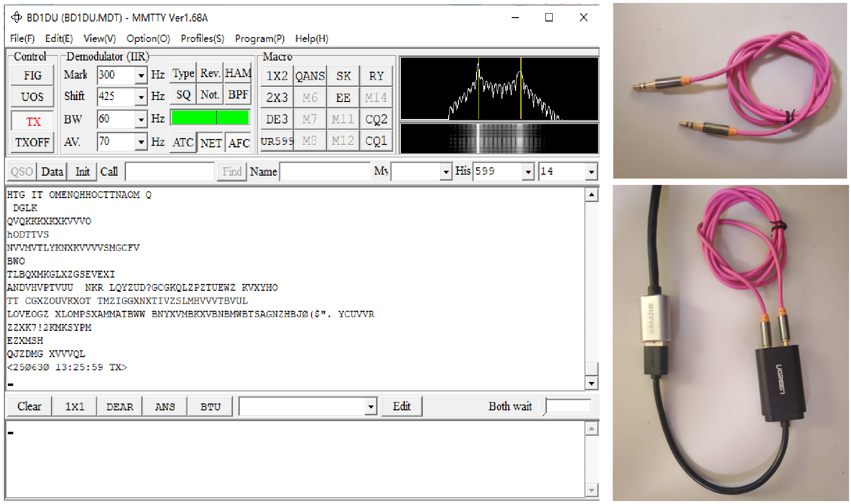
Task: Click the RY macro button
Action: 376,76
